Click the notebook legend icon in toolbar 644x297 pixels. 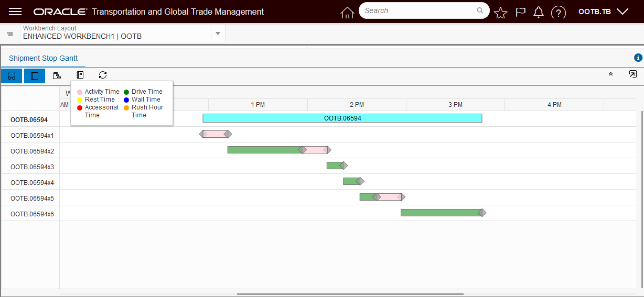80,75
